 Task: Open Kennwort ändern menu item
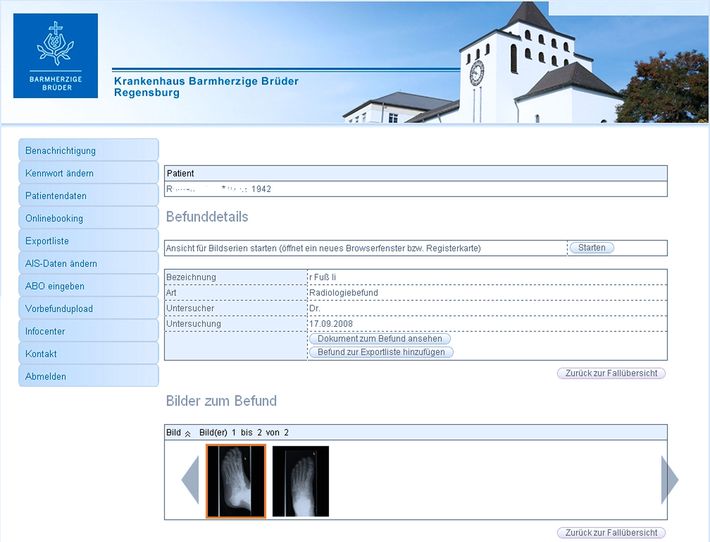pyautogui.click(x=88, y=173)
